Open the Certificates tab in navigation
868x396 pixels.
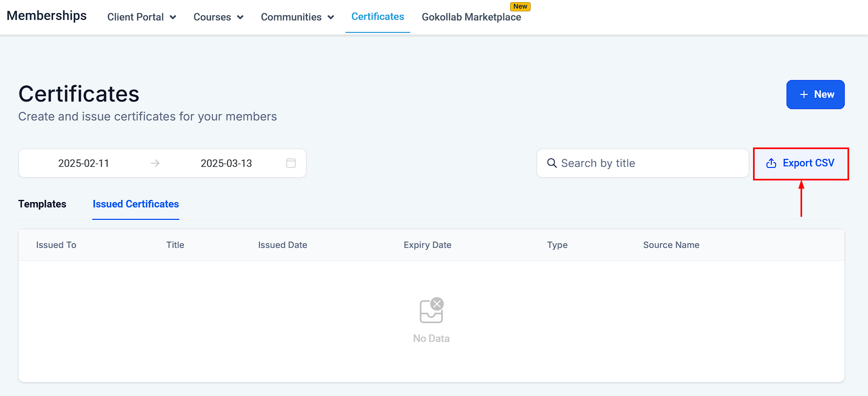click(378, 17)
